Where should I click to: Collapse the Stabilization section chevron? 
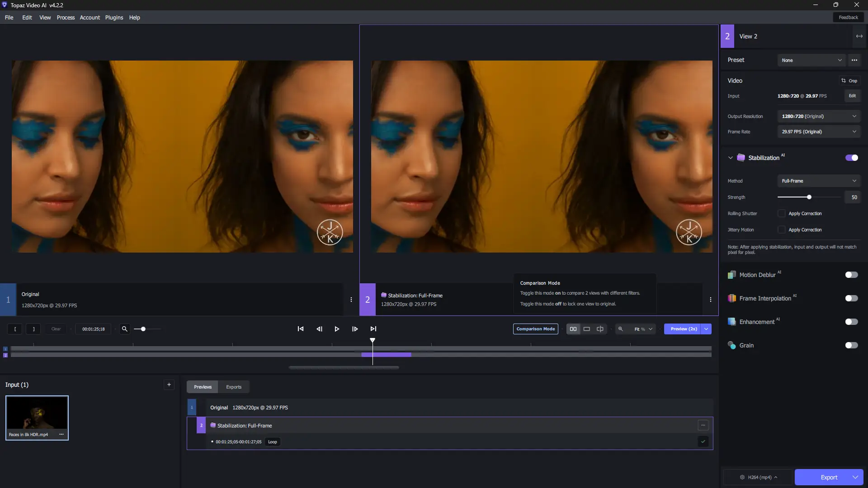click(731, 158)
